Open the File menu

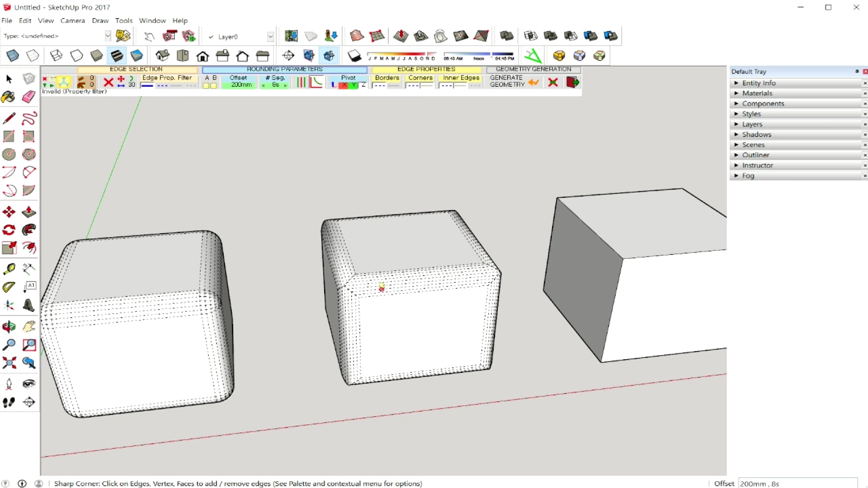[7, 21]
